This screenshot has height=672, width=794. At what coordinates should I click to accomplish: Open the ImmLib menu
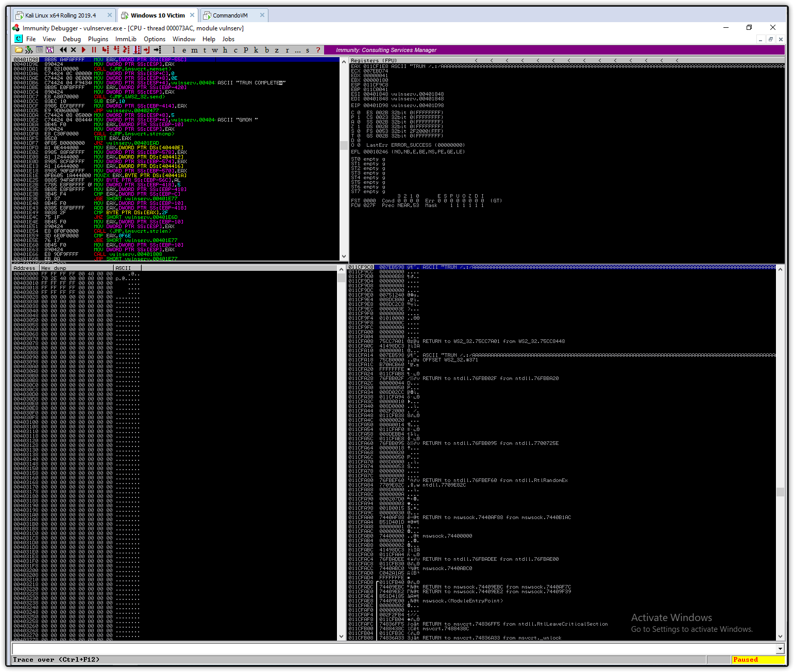pyautogui.click(x=126, y=39)
